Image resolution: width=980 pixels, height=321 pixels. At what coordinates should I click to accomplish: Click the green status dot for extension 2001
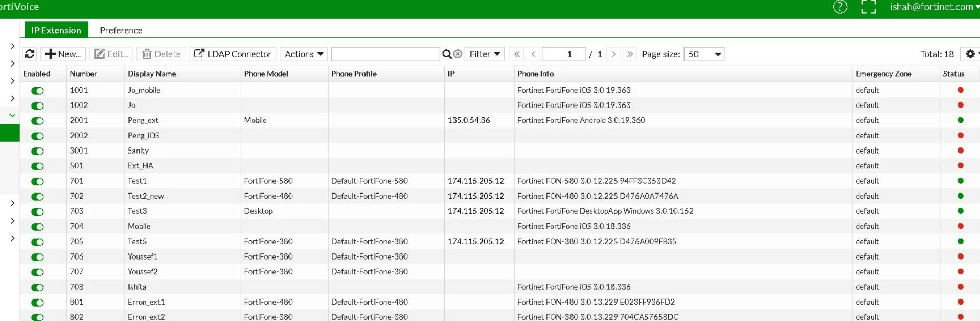coord(960,120)
